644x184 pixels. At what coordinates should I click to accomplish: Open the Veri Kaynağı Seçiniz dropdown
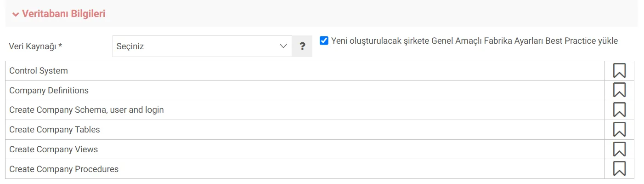coord(202,46)
